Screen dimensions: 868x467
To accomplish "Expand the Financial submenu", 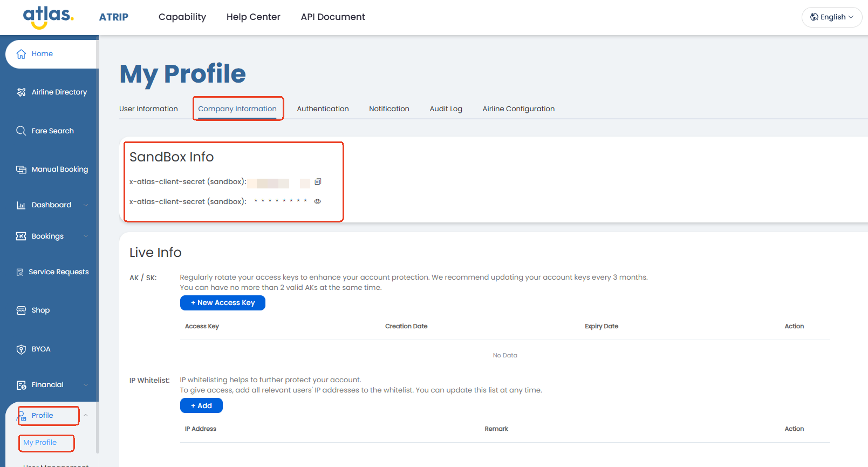I will pyautogui.click(x=85, y=385).
